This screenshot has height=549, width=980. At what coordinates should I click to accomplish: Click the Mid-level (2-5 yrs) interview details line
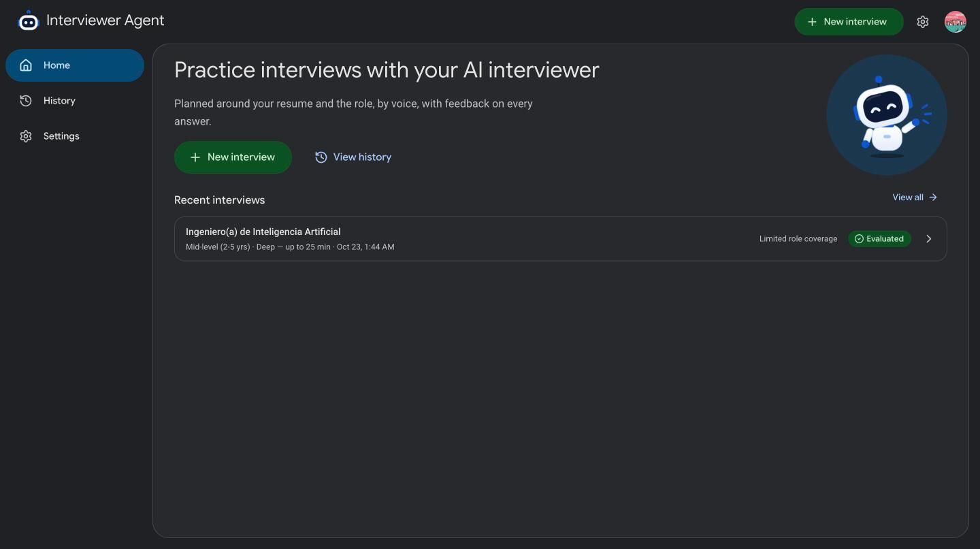point(290,247)
